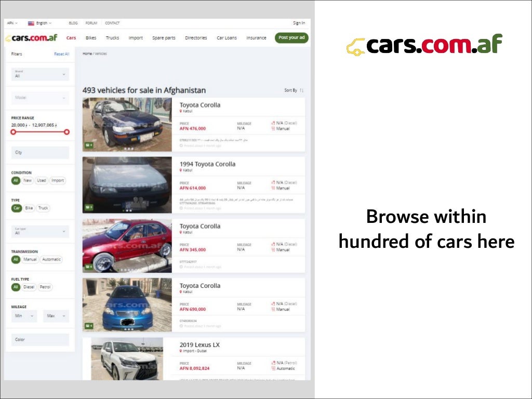Open the 2019 Lexus LX listing title

pos(199,345)
